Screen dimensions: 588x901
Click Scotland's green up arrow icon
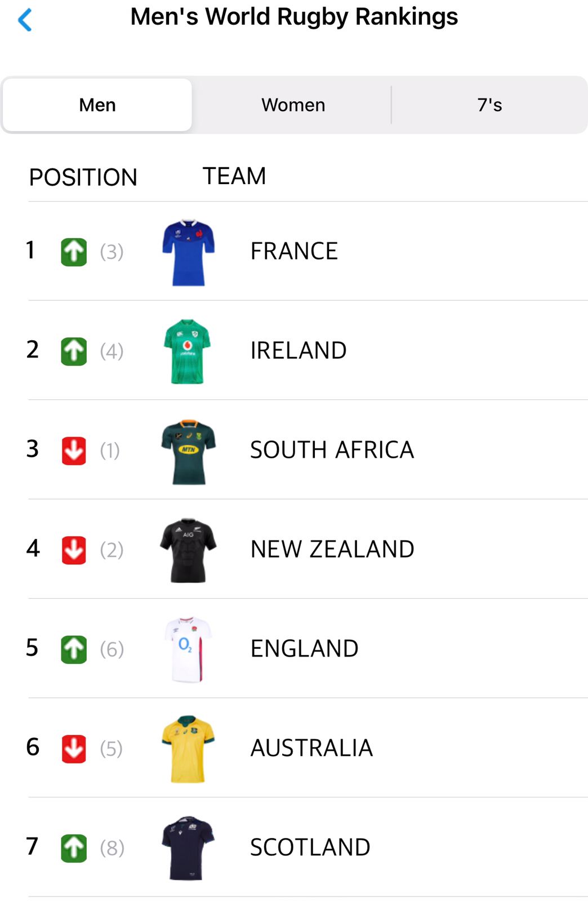74,848
